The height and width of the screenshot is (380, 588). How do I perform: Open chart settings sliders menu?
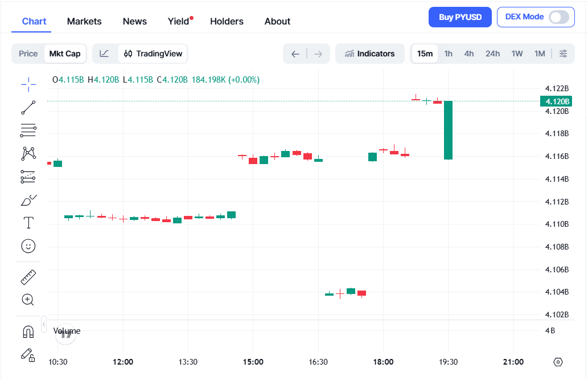tap(563, 54)
